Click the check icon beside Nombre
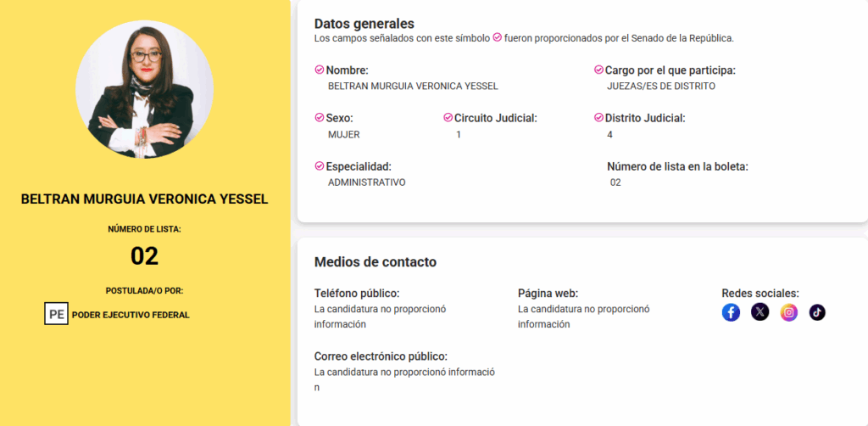The image size is (868, 426). (x=320, y=70)
